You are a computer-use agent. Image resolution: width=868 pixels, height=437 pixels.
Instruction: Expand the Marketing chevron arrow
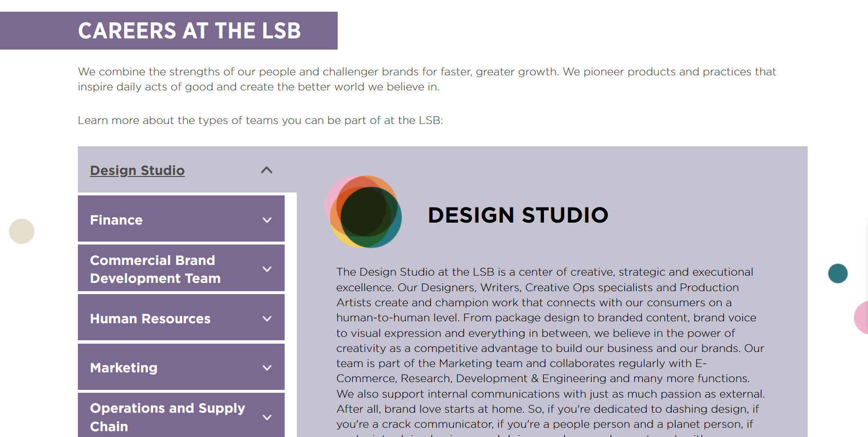tap(267, 368)
